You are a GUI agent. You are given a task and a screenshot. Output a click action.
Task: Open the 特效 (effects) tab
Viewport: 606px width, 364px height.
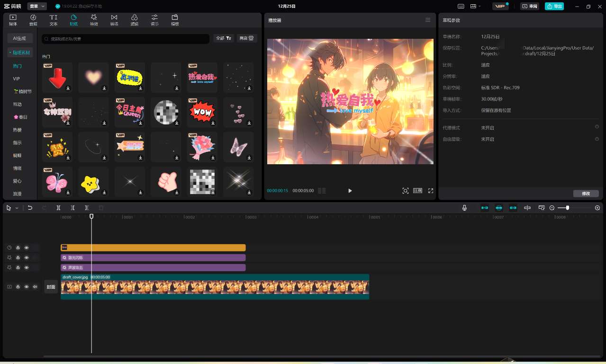[x=94, y=20]
